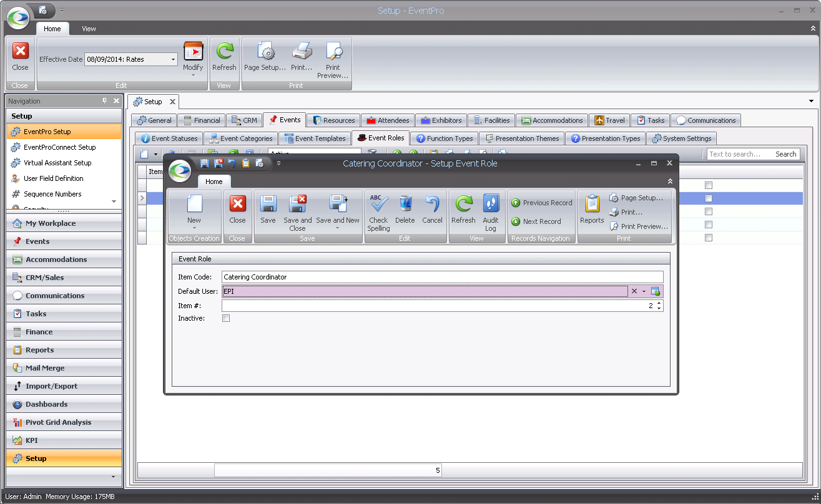The width and height of the screenshot is (821, 504).
Task: Close the Setup document tab
Action: [172, 102]
